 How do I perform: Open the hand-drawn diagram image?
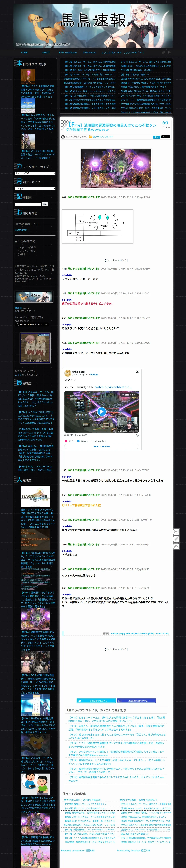(97, 226)
